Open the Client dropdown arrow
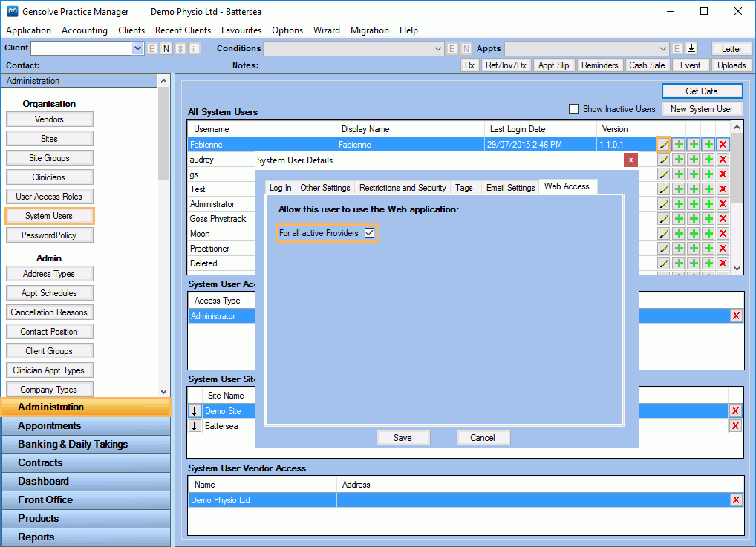Screen dimensions: 756x547 click(x=138, y=48)
